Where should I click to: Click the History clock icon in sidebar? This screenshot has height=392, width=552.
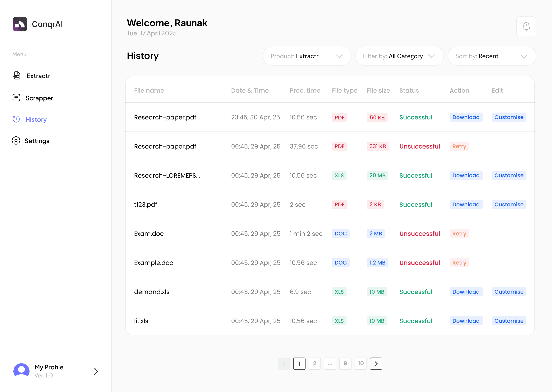coord(16,119)
